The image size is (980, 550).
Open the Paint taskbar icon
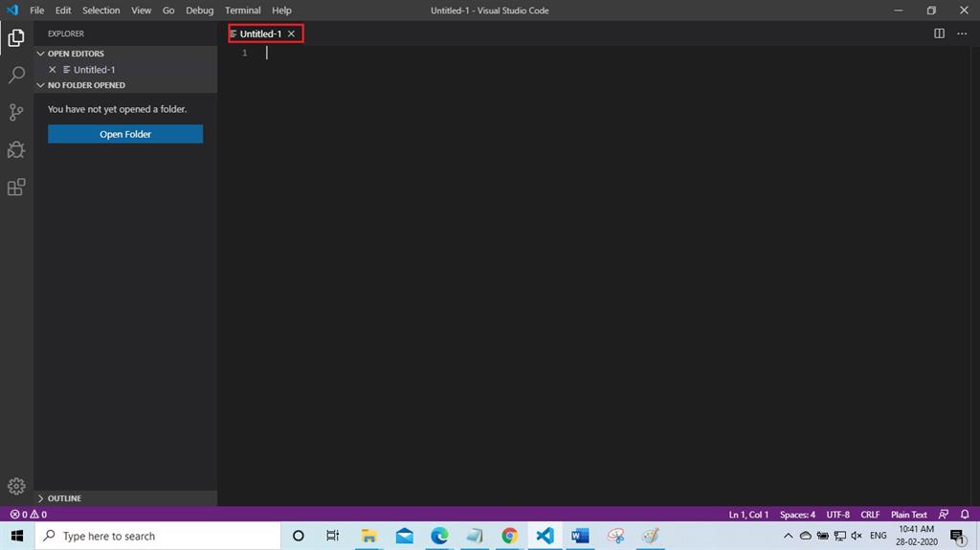(651, 536)
